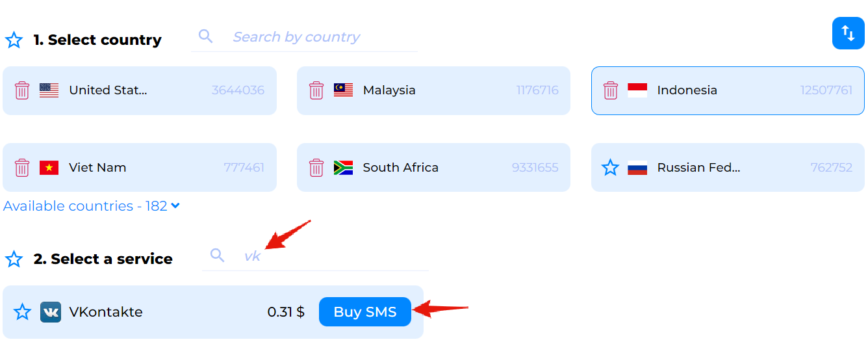Screen dimensions: 868x342
Task: Delete Malaysia using its trash icon
Action: [x=316, y=90]
